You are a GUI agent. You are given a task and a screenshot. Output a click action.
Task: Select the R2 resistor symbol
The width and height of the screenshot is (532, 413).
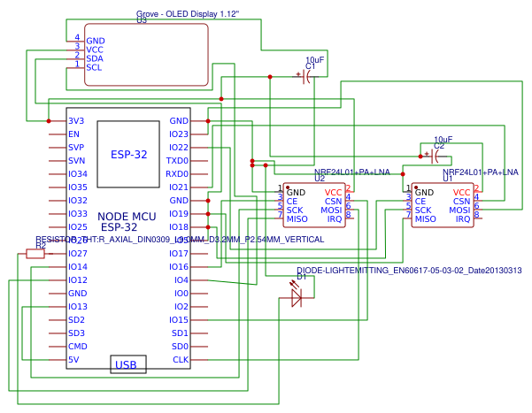coord(35,254)
